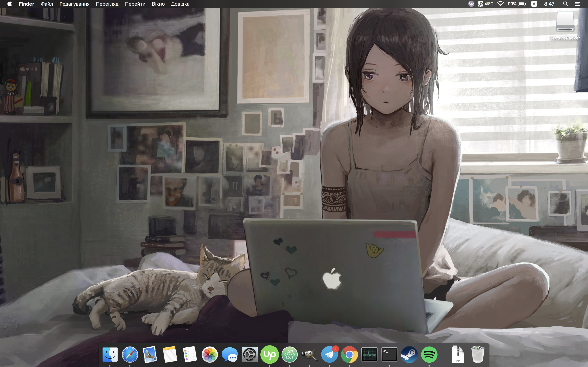This screenshot has height=367, width=588.
Task: Open Notification Center list icon
Action: (x=577, y=4)
